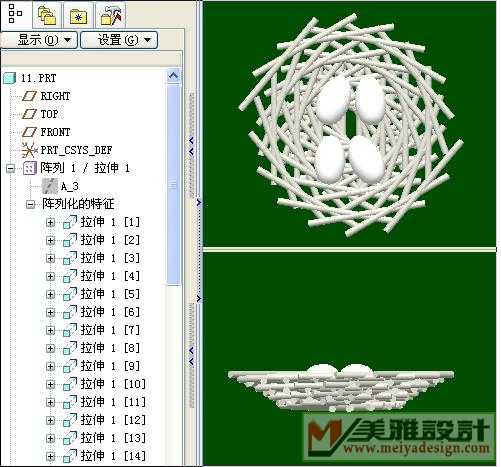The width and height of the screenshot is (501, 467).
Task: Select the 拉伸 1 [5] extrude icon
Action: [x=70, y=294]
